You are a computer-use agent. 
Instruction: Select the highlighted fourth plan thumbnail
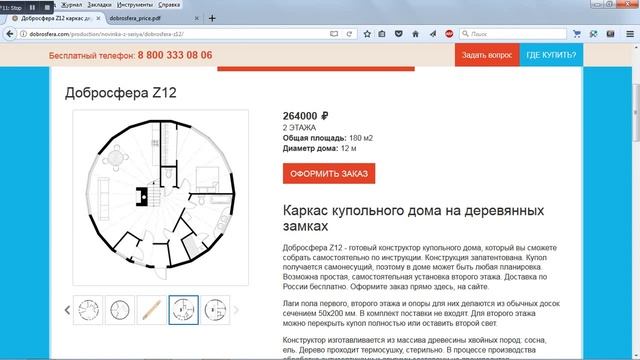pyautogui.click(x=183, y=310)
